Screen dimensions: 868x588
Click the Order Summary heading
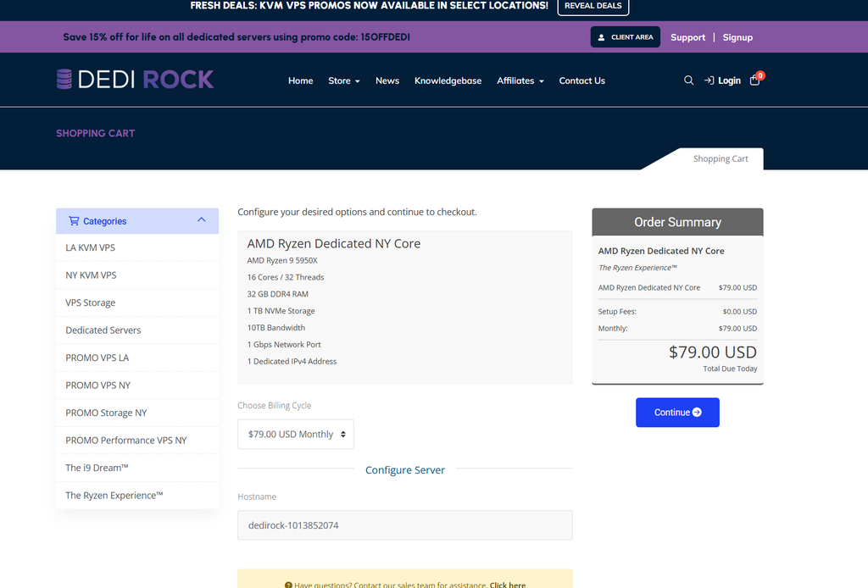point(677,222)
